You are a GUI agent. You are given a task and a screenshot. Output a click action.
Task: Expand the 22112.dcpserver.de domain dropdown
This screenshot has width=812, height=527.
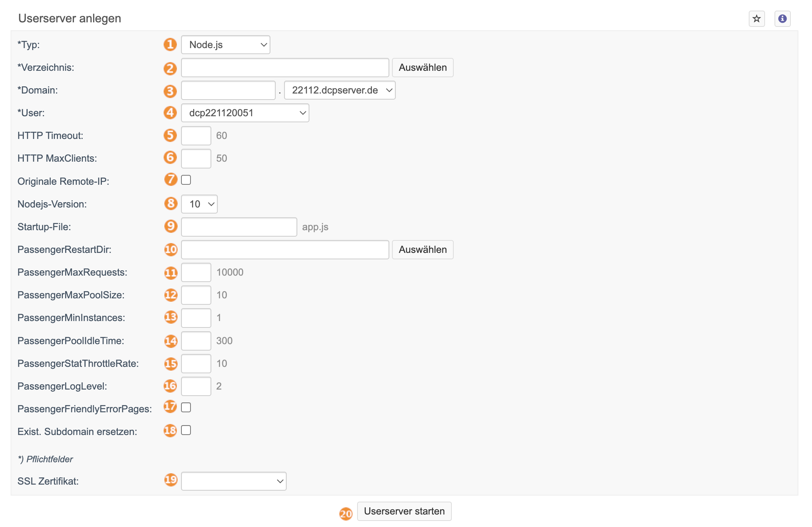[x=340, y=90]
